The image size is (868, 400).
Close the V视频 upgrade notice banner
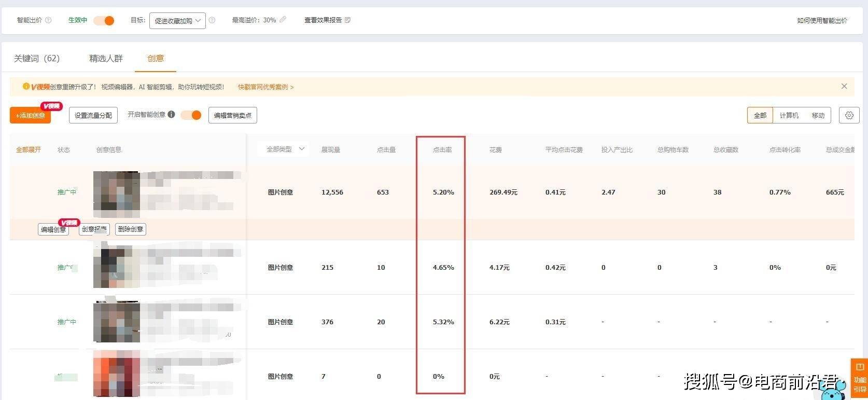tap(844, 86)
